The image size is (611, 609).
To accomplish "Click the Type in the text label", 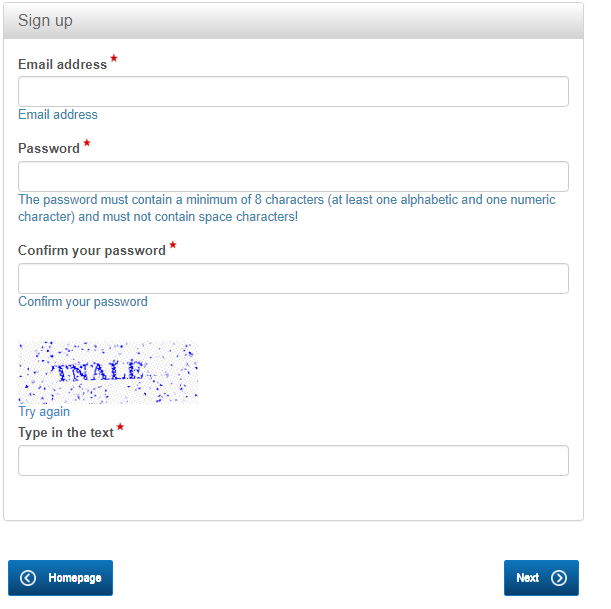I will [66, 433].
